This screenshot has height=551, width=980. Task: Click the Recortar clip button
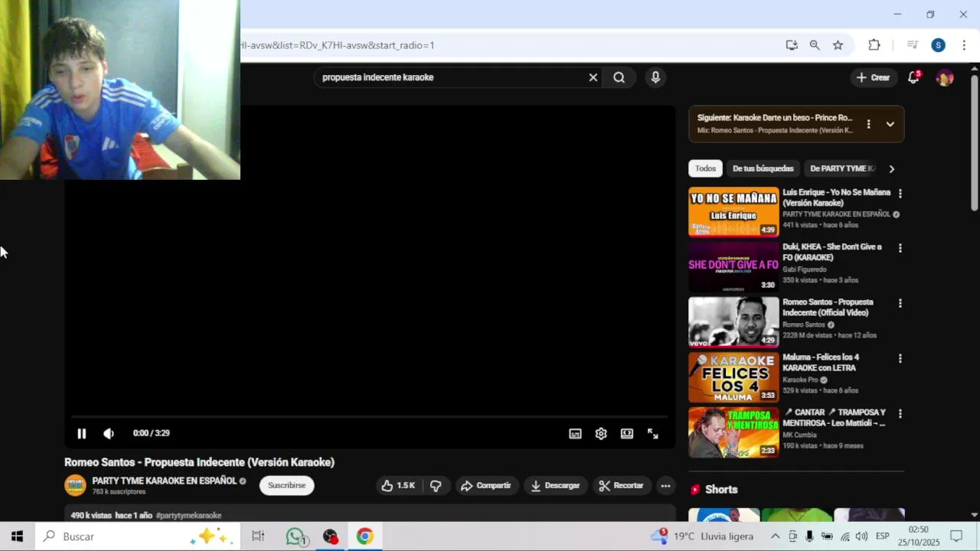click(621, 485)
